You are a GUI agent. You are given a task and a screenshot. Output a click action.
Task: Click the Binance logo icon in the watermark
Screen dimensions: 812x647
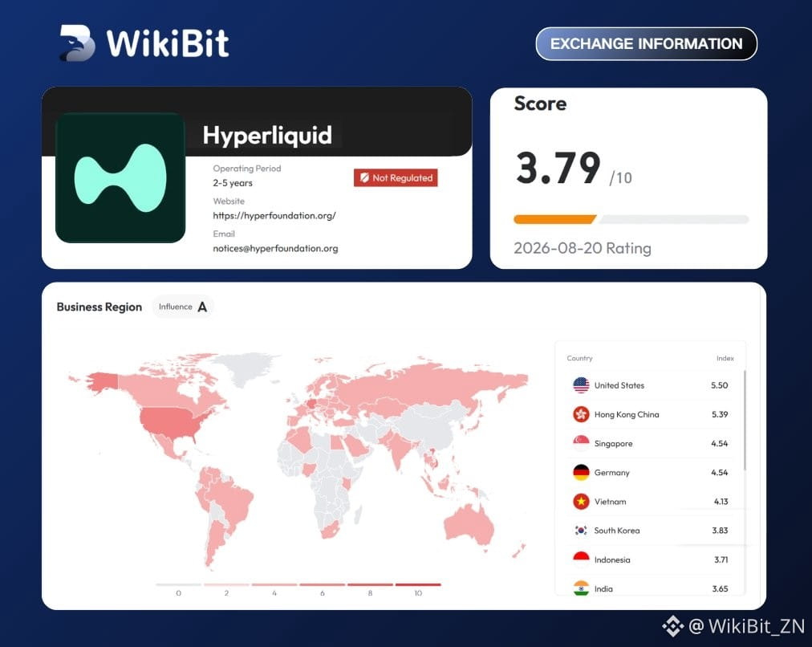(672, 626)
